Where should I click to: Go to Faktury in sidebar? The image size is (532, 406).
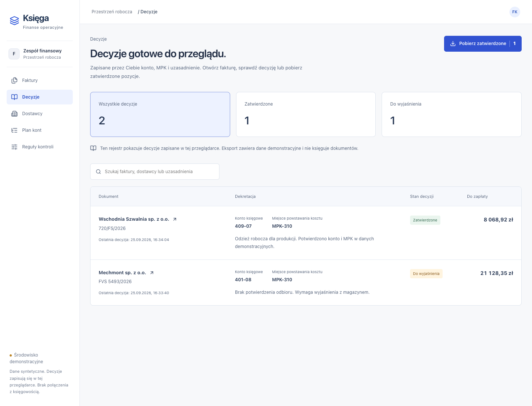point(40,80)
